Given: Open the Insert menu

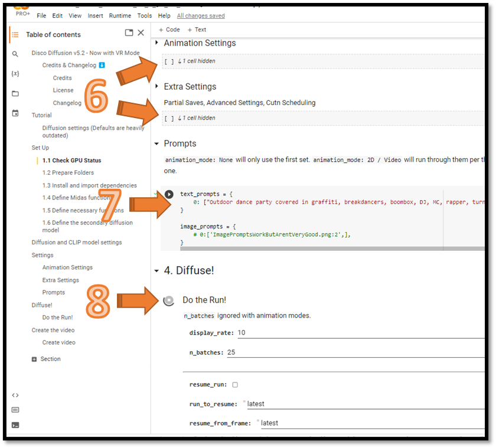Looking at the screenshot, I should click(95, 16).
